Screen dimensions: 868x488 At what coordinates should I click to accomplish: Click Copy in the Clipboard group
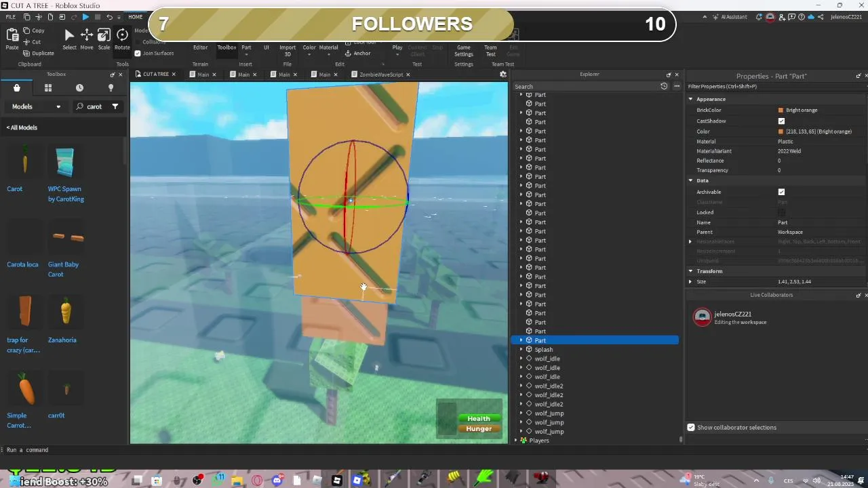tap(34, 30)
